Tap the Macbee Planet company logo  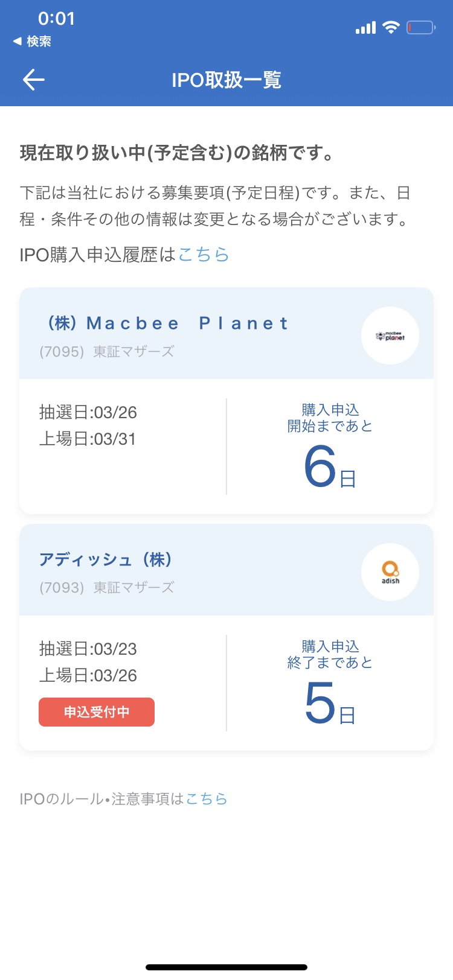click(x=390, y=336)
